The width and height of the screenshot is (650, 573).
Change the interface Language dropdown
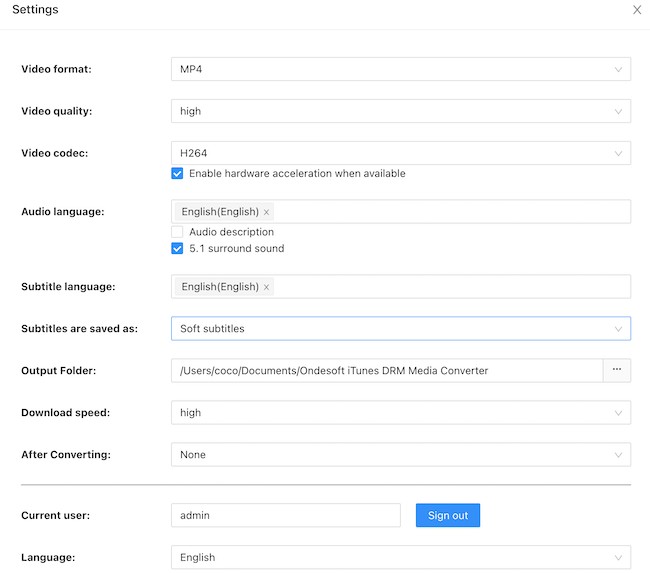pos(400,557)
